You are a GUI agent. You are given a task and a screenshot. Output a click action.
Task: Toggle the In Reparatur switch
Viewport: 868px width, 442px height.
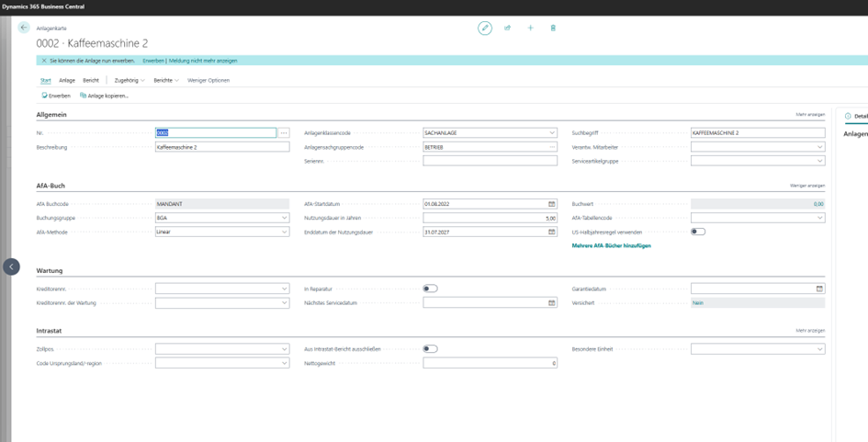[x=430, y=289]
